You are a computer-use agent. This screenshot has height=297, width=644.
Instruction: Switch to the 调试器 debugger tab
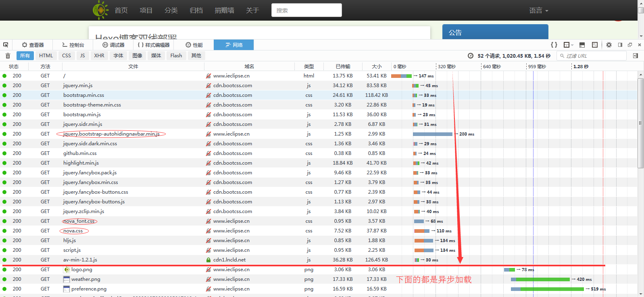click(x=113, y=45)
